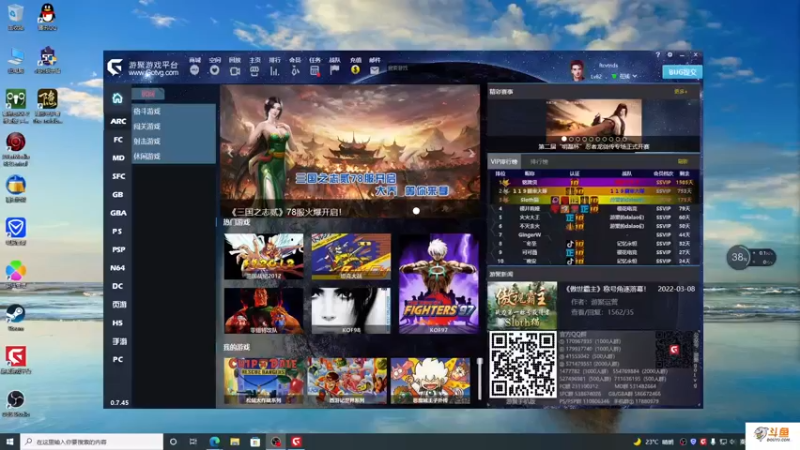
Task: Open the 傲视霸主 news thumbnail image
Action: [522, 305]
